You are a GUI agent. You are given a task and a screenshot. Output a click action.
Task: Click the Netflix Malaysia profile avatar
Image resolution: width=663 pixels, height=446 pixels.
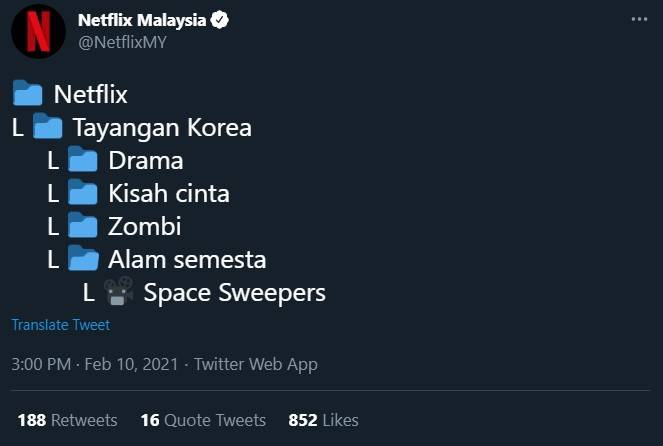[x=39, y=31]
